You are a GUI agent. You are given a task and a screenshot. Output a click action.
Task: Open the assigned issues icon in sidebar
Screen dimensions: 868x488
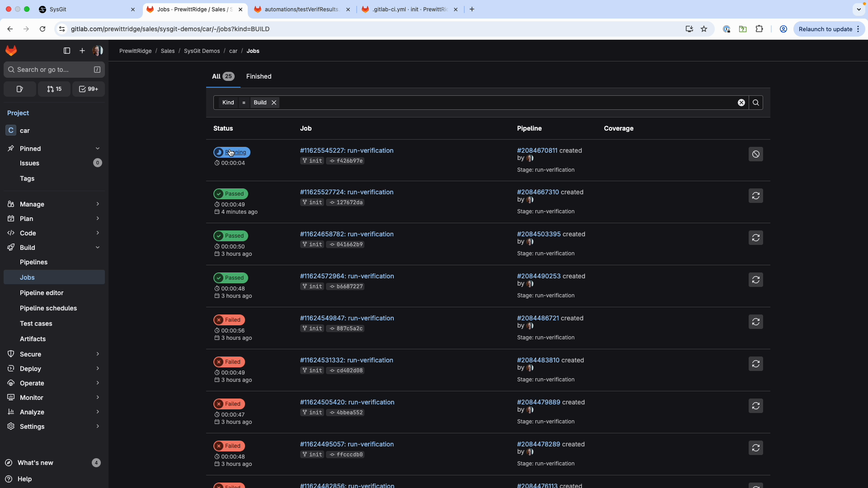pyautogui.click(x=19, y=89)
